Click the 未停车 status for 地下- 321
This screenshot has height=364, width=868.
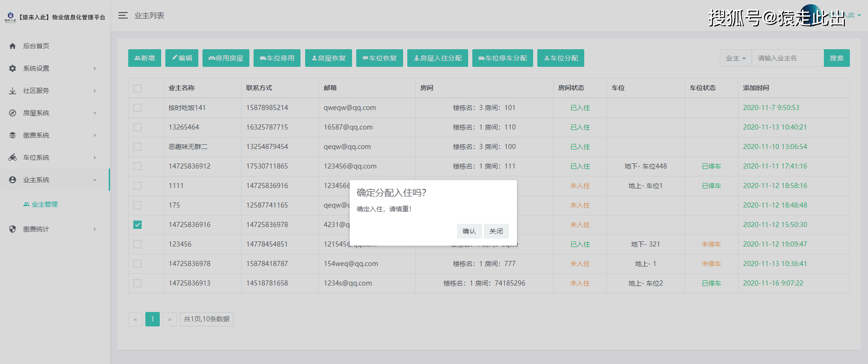(711, 244)
